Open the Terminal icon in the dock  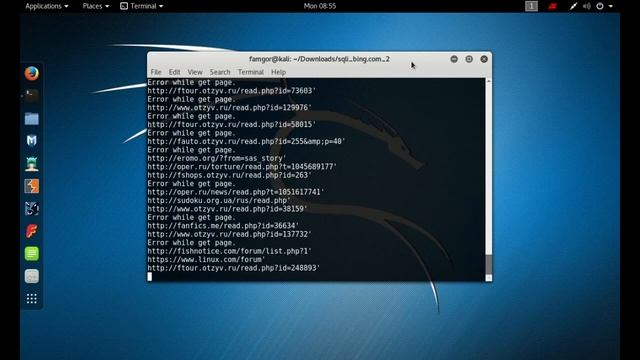coord(31,96)
